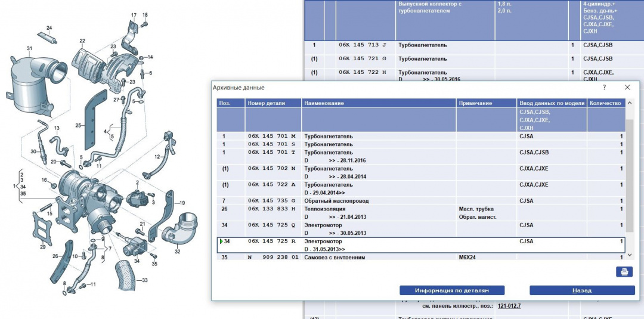Click the printer icon in the dialog

(624, 272)
